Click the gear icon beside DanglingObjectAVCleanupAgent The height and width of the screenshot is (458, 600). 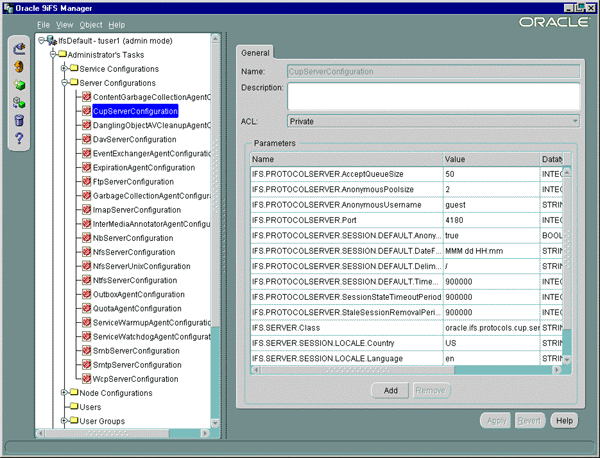coord(87,125)
